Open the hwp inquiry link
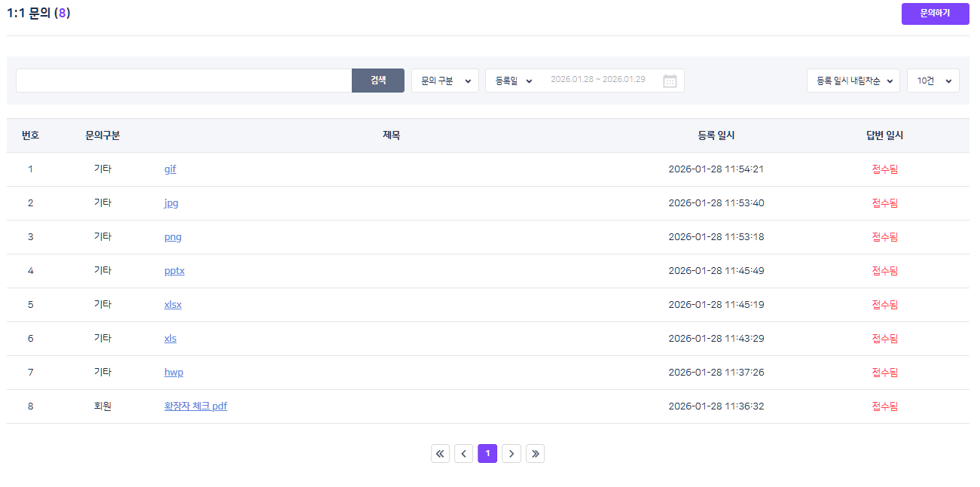 pyautogui.click(x=173, y=373)
